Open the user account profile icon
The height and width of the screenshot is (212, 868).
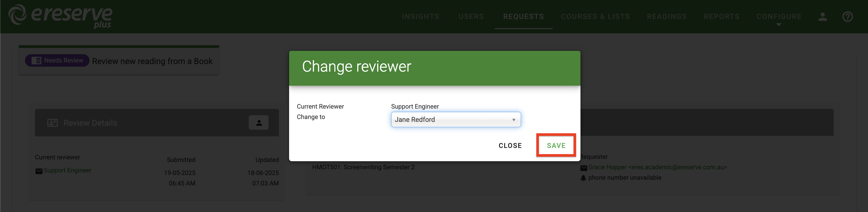click(822, 16)
